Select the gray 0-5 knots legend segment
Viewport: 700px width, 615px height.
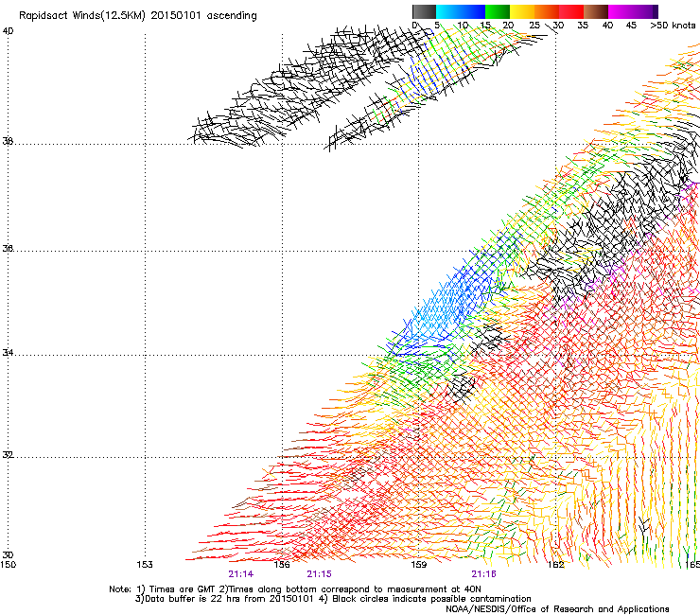(x=424, y=11)
